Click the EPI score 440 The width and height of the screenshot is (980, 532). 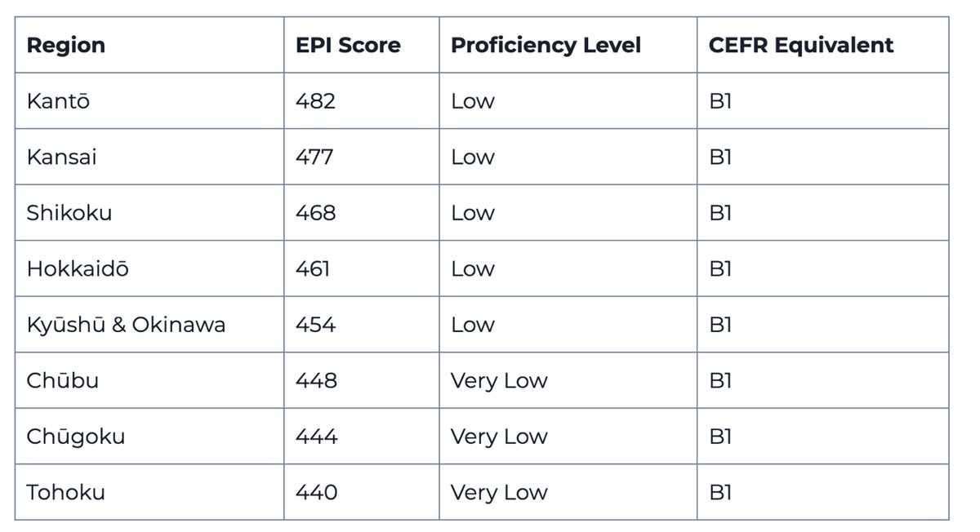[x=316, y=492]
